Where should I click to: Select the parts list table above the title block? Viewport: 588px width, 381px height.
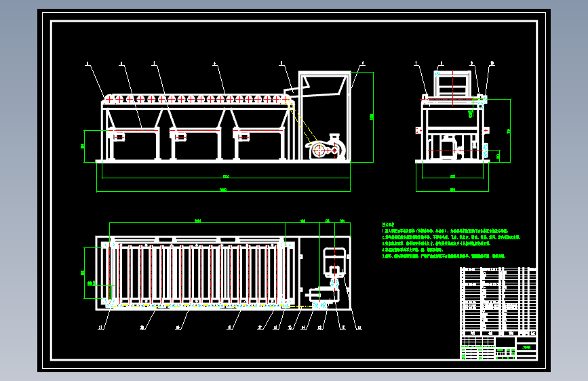(x=498, y=302)
